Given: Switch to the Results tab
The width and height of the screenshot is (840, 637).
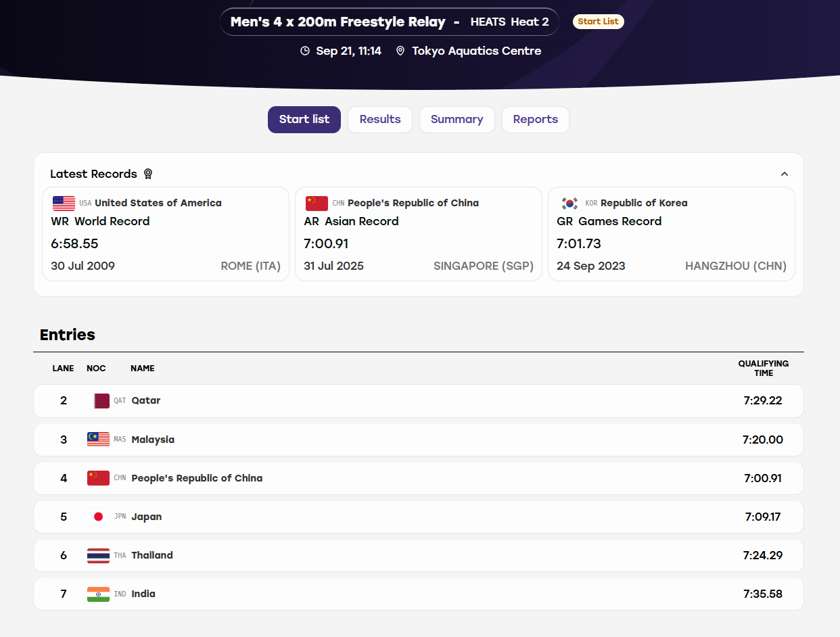Looking at the screenshot, I should click(x=380, y=120).
